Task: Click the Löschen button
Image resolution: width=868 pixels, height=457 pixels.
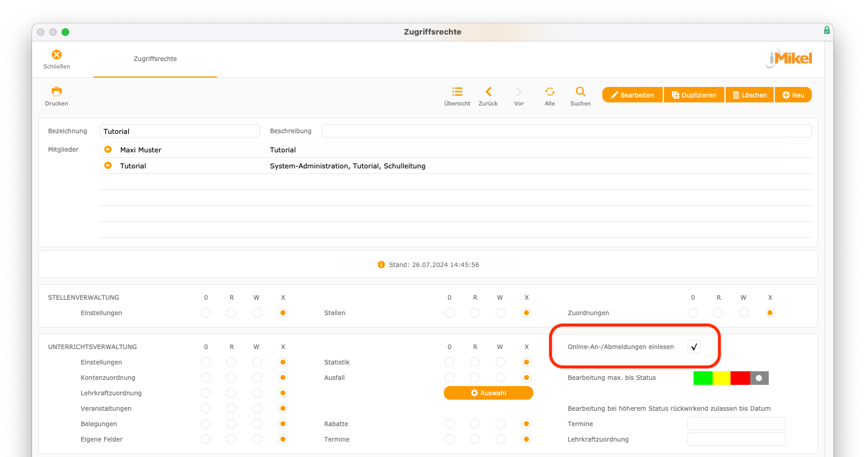Action: pyautogui.click(x=750, y=95)
